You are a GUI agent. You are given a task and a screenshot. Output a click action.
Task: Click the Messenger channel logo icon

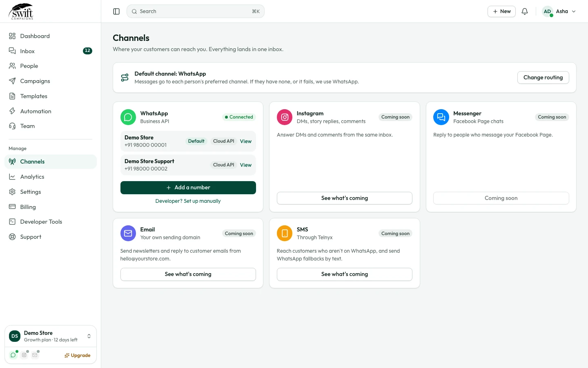(441, 117)
